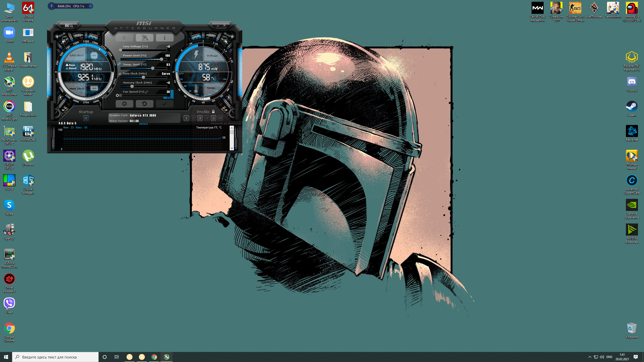
Task: Toggle Fan Speed Auto mode
Action: point(169,98)
